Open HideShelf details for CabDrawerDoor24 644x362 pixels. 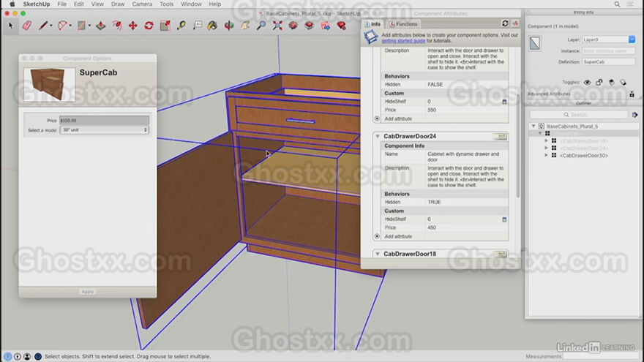pos(504,219)
